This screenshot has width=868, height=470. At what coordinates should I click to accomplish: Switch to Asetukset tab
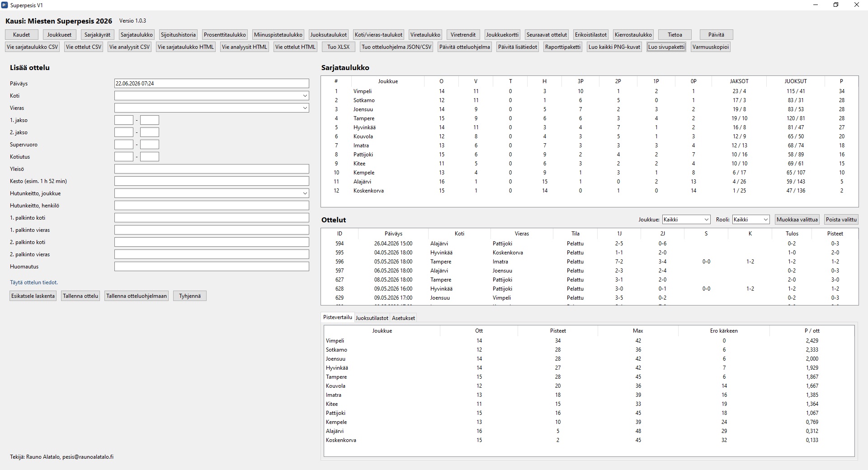403,318
